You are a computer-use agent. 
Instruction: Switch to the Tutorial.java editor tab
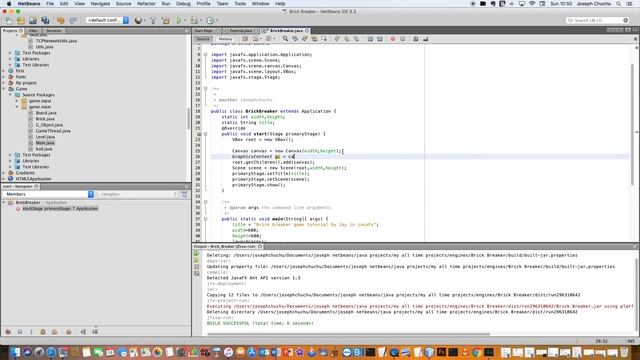240,31
